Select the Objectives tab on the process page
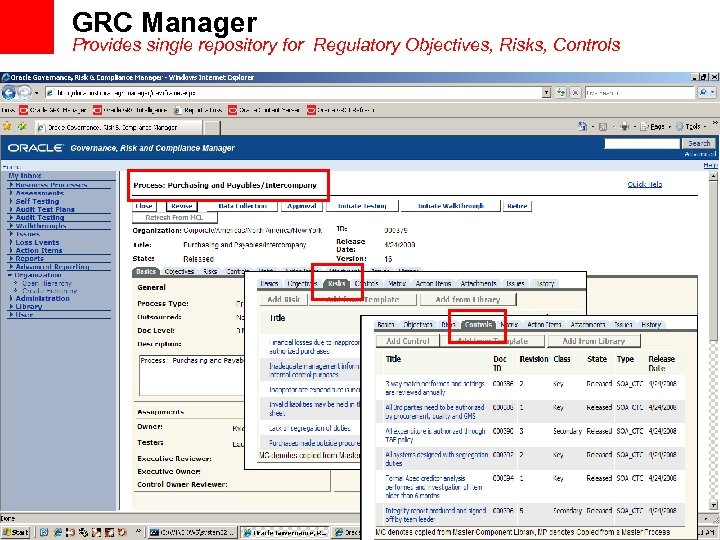 (179, 272)
